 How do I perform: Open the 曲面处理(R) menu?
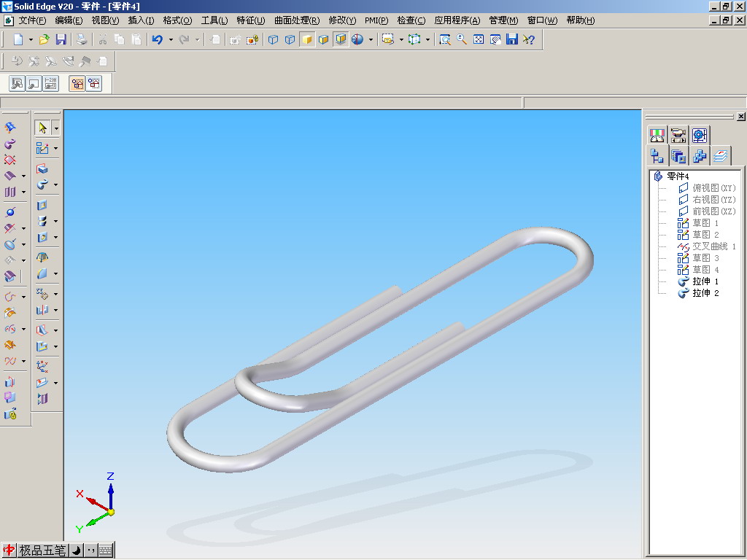click(297, 20)
